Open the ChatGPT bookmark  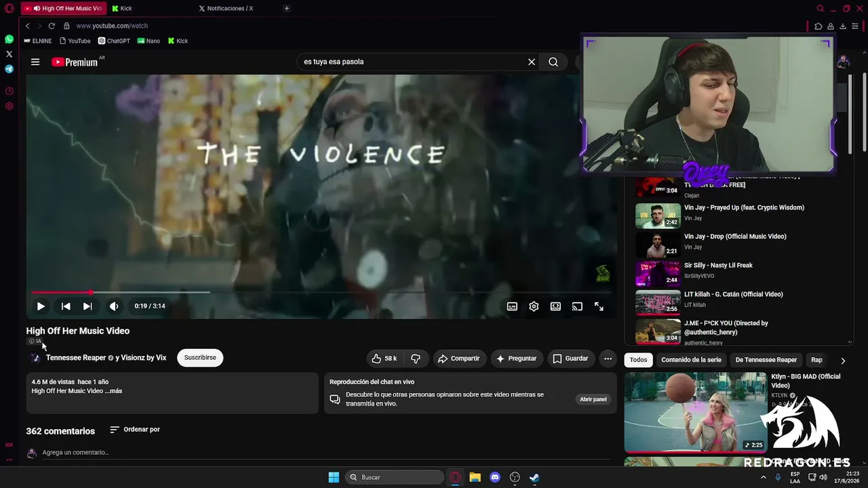point(114,41)
